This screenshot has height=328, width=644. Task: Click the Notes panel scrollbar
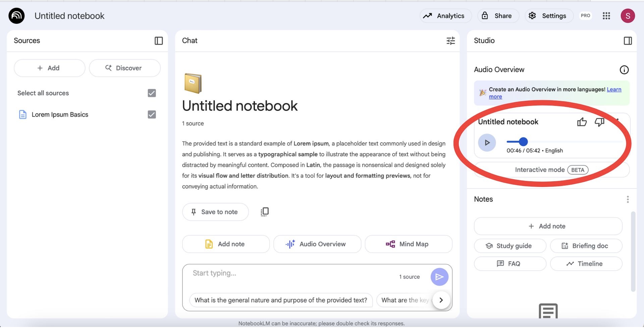tap(633, 252)
